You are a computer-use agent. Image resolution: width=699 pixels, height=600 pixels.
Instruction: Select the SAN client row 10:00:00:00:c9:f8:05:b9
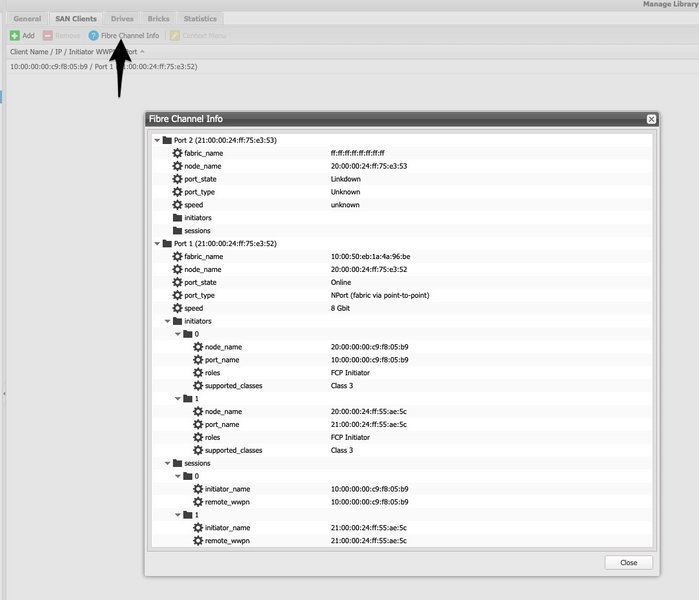pos(103,67)
